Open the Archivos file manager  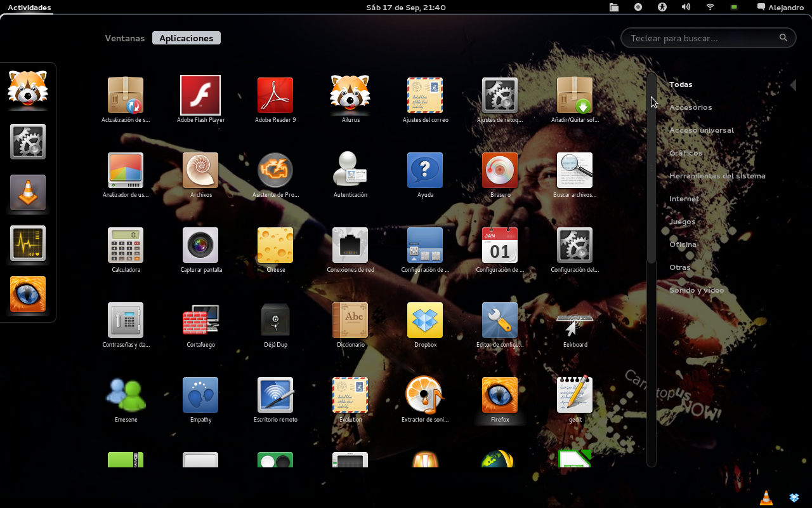coord(200,170)
